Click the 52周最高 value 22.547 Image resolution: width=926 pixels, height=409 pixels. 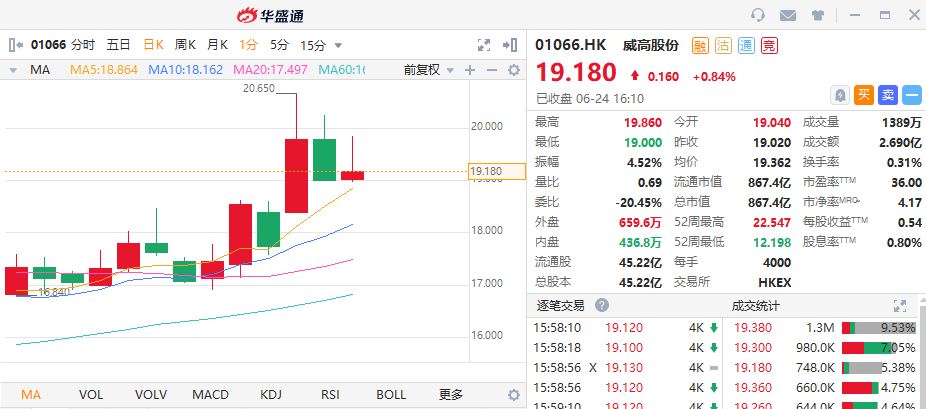pos(771,223)
